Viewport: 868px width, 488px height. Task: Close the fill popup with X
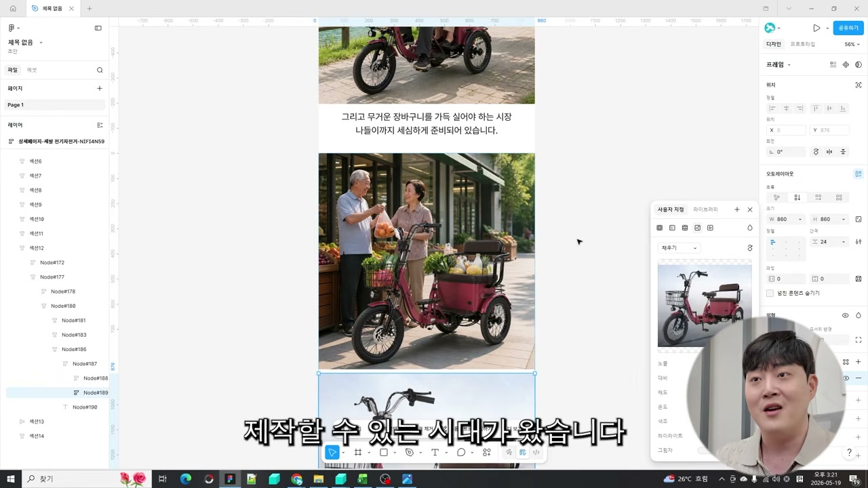tap(750, 209)
